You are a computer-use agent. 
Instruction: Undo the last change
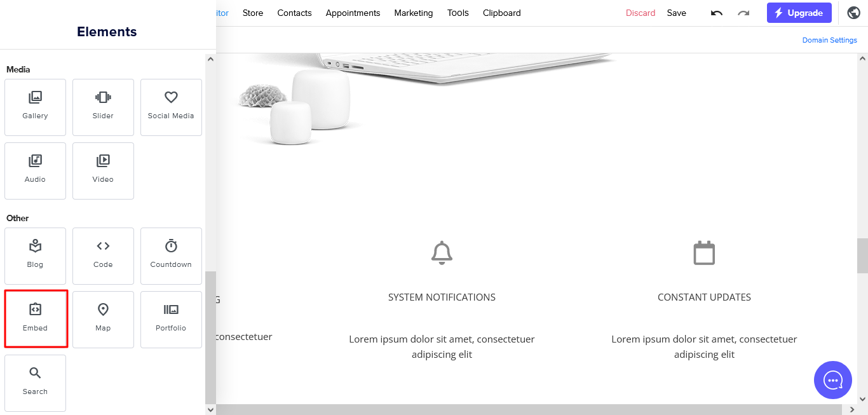717,13
